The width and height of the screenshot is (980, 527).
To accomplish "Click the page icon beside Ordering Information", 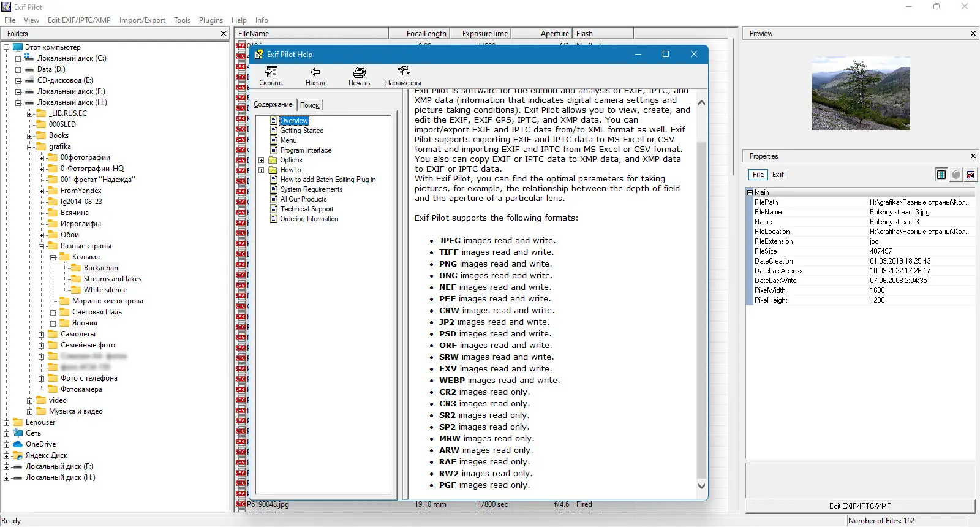I will 274,219.
